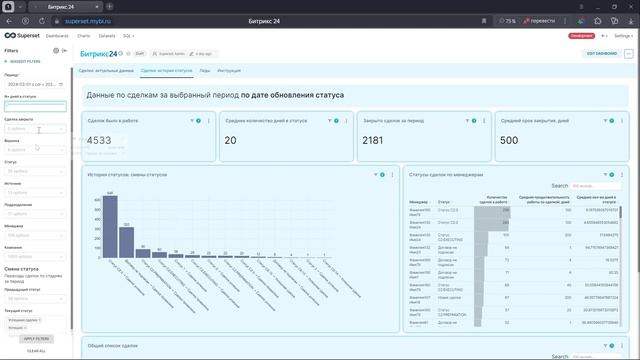Expand Статус filter dropdown

pos(35,171)
